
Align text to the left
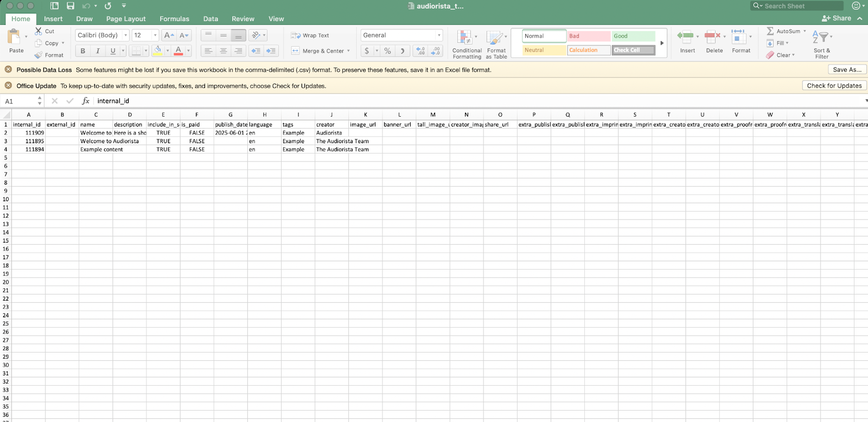[208, 51]
